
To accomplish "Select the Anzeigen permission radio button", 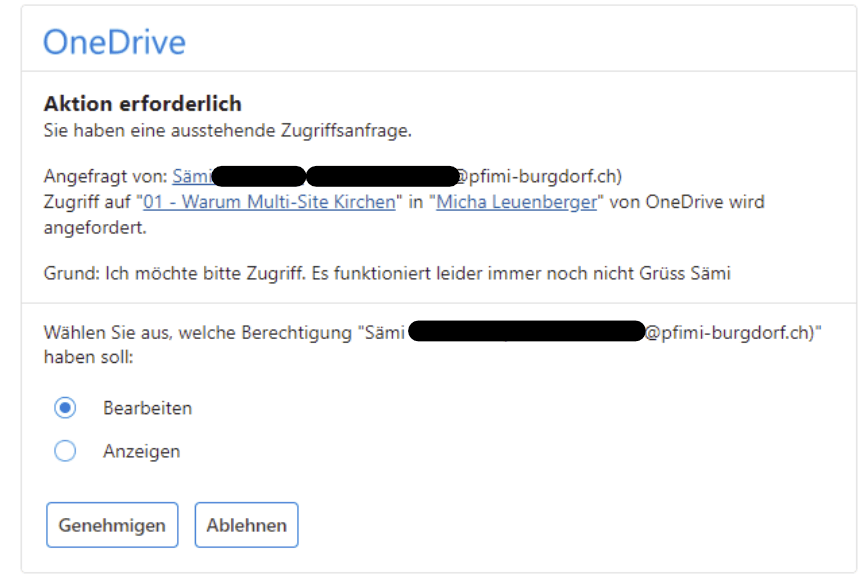I will pos(65,451).
